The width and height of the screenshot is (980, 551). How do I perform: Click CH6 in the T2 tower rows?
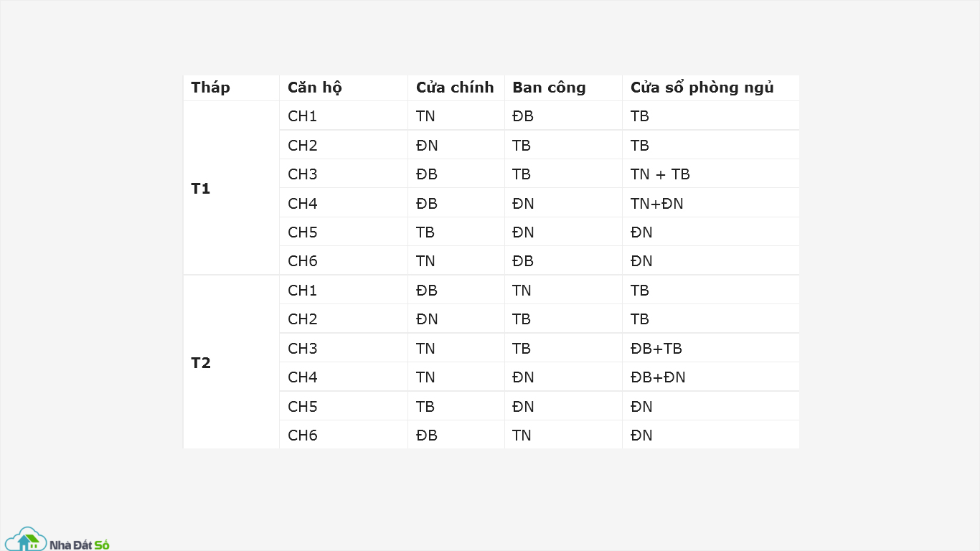tap(302, 435)
